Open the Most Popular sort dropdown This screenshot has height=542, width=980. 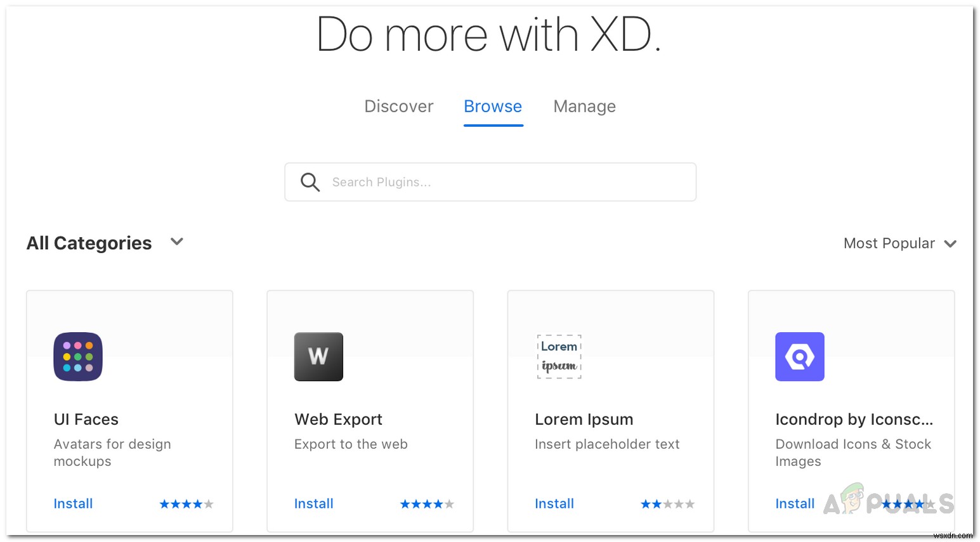[x=900, y=243]
